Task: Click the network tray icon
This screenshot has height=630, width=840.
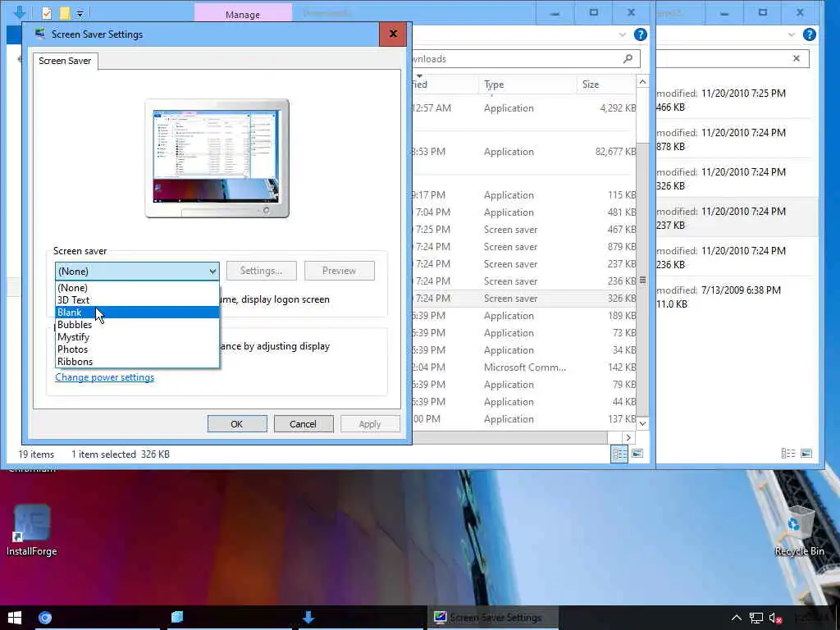Action: [756, 618]
